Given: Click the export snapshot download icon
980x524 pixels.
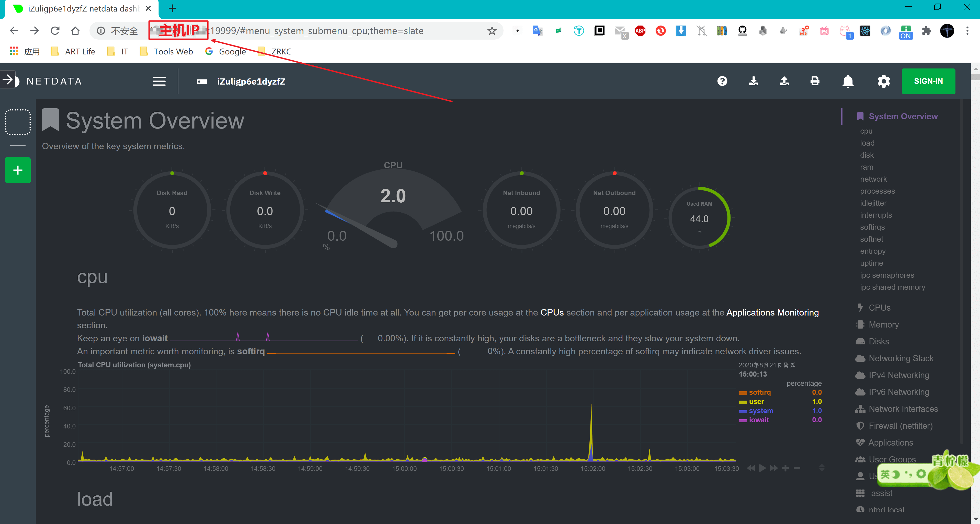Looking at the screenshot, I should (x=753, y=81).
